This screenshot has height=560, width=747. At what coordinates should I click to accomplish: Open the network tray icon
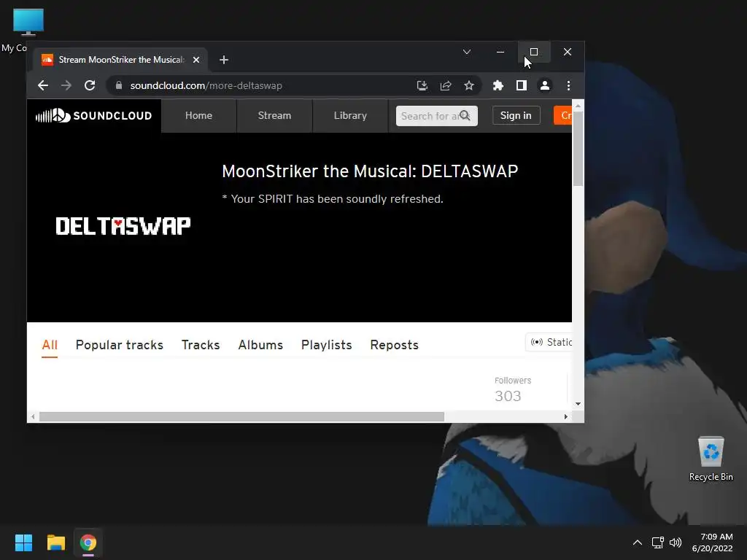pyautogui.click(x=658, y=542)
